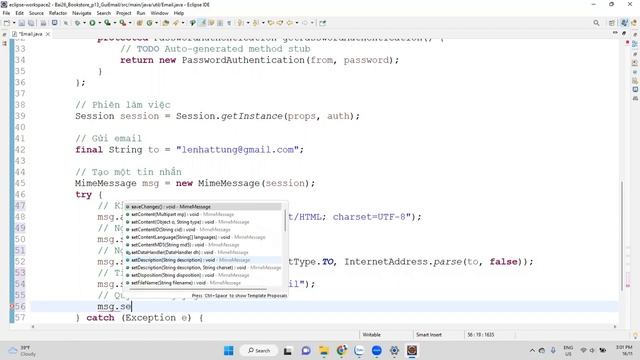
Task: Open the File menu
Action: 6,13
